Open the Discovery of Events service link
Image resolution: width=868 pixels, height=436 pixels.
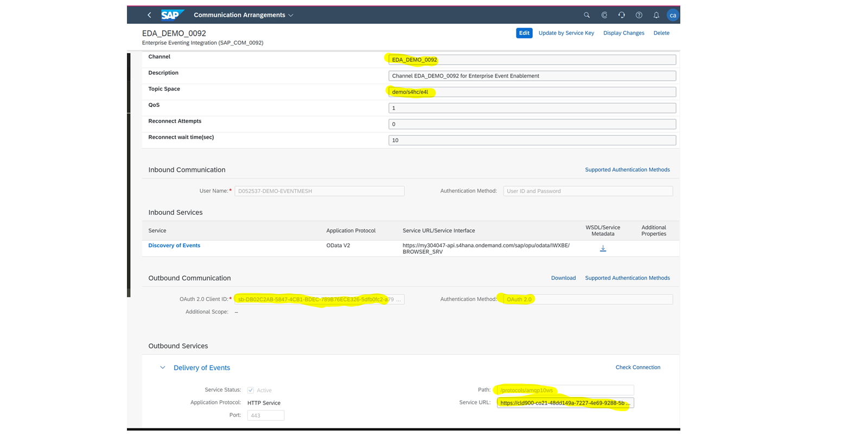(174, 246)
